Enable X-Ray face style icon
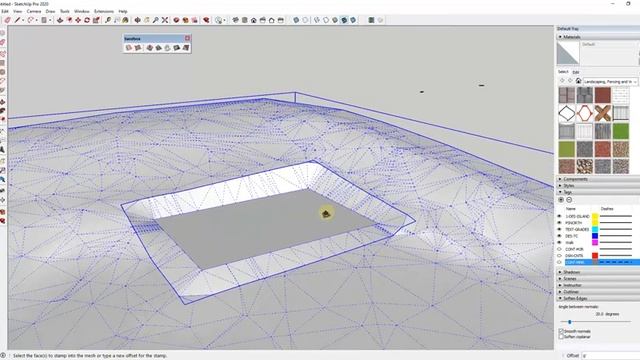The height and width of the screenshot is (360, 640). point(296,20)
